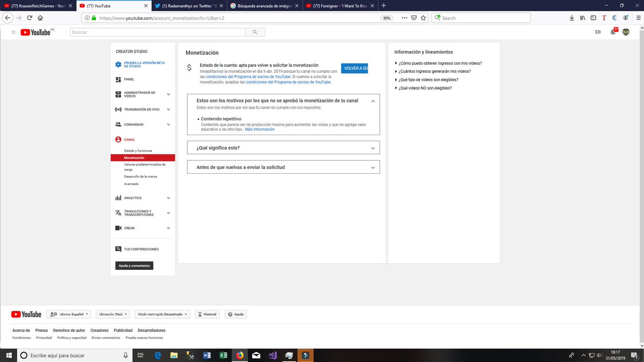
Task: Click the Panel dashboard icon in sidebar
Action: pos(118,79)
